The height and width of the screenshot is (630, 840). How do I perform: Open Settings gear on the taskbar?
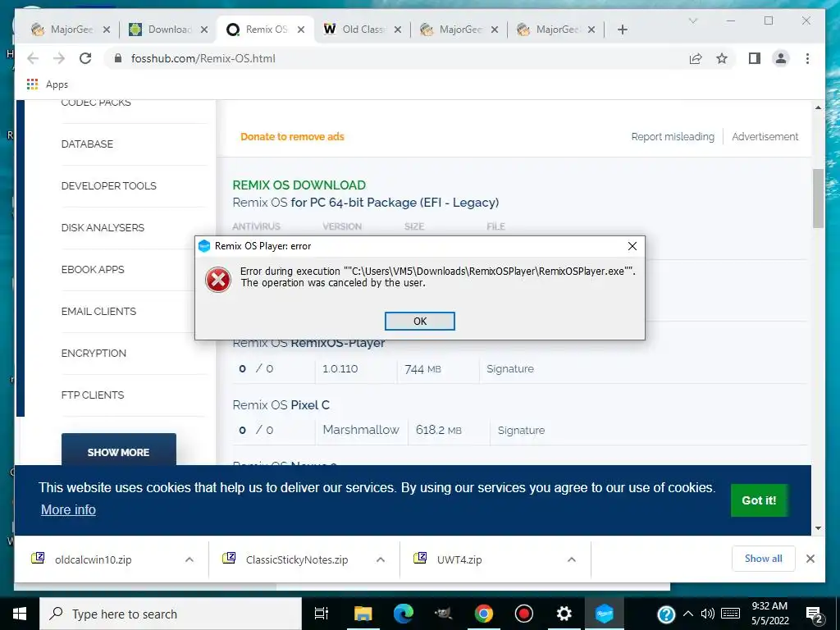pos(564,614)
